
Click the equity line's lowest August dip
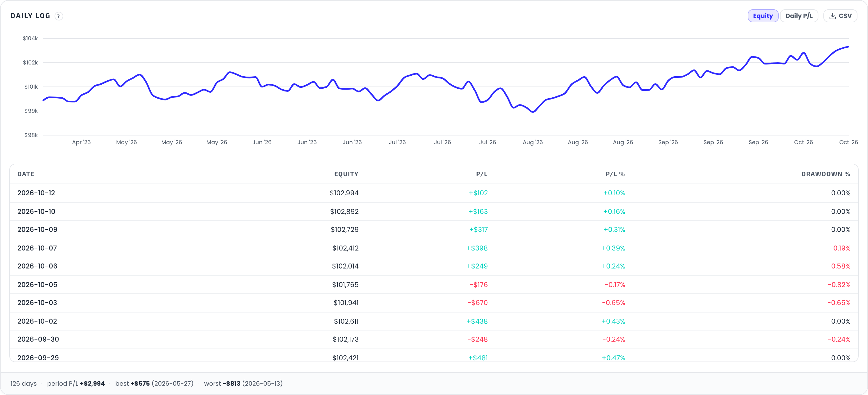(x=533, y=112)
